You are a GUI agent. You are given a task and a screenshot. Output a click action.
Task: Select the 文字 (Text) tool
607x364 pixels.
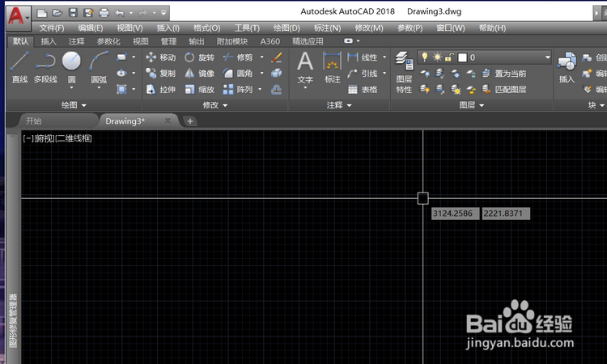coord(305,69)
